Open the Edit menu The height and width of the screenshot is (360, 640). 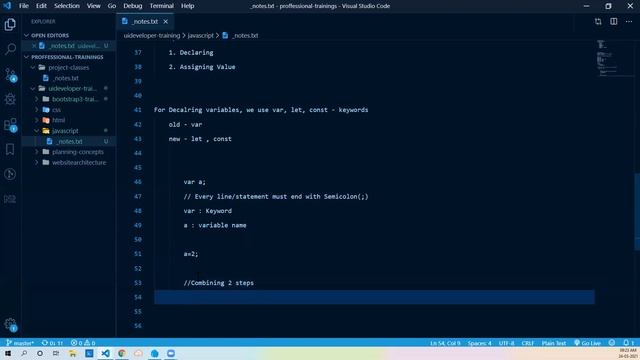[x=41, y=6]
